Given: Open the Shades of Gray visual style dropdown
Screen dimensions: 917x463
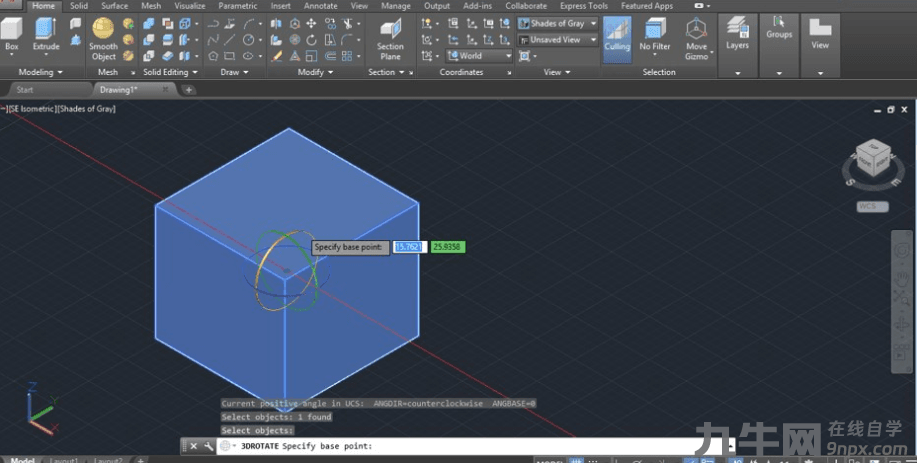Looking at the screenshot, I should tap(558, 23).
